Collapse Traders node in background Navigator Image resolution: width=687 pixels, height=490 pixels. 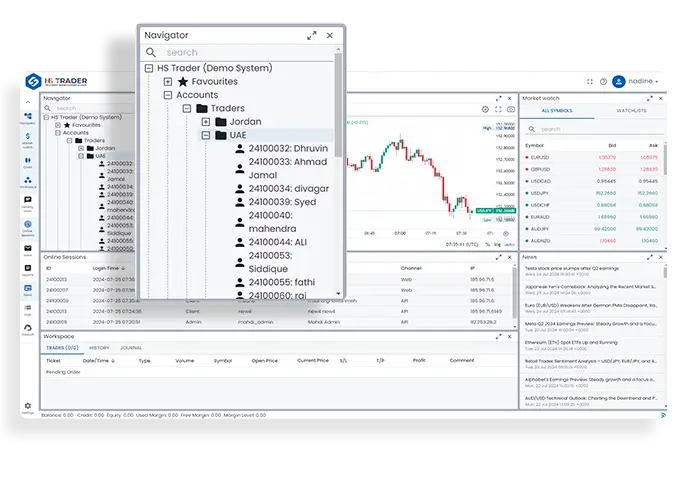70,141
